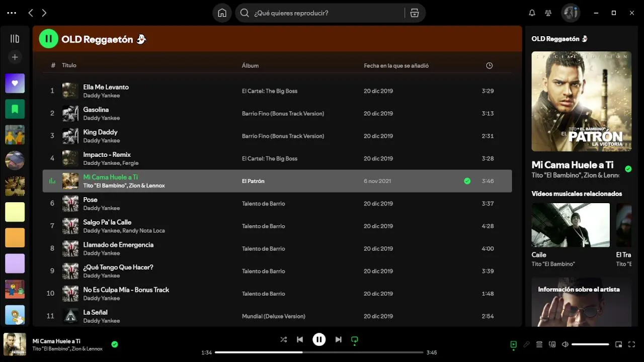Open the Caile music video thumbnail

[x=571, y=225]
